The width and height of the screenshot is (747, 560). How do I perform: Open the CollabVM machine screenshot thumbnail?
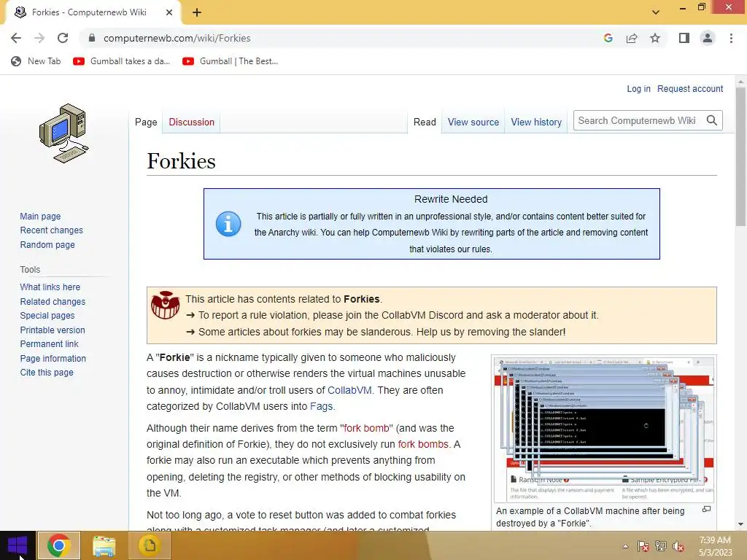click(x=604, y=429)
